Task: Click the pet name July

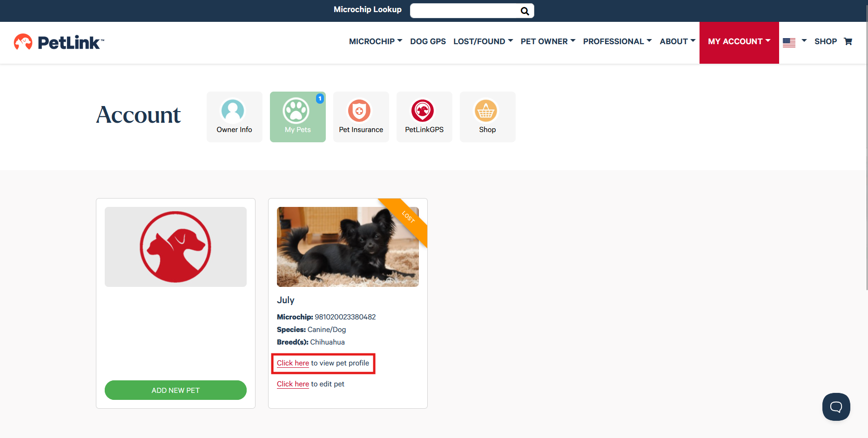Action: click(286, 300)
